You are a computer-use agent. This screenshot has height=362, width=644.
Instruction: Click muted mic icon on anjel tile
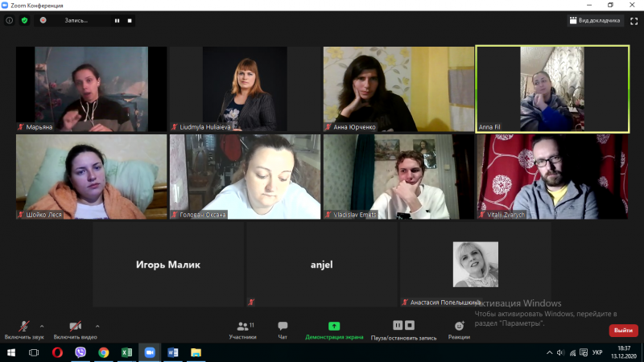pos(251,302)
